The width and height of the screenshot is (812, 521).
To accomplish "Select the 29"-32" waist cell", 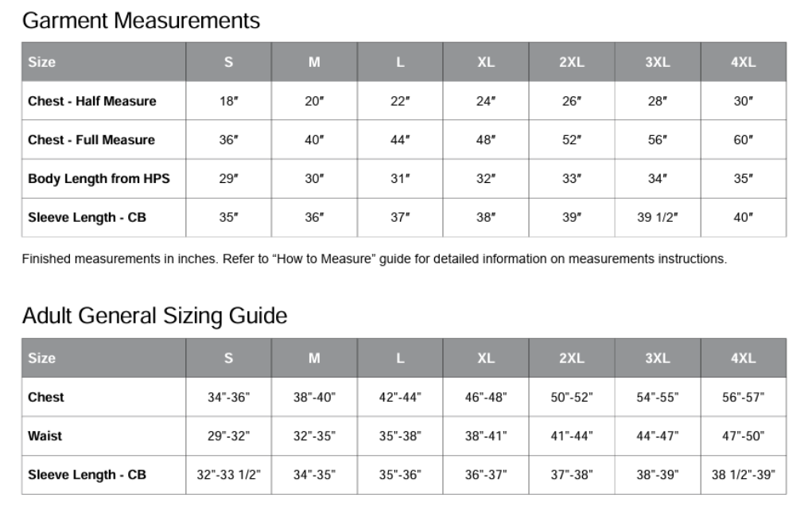I will pyautogui.click(x=228, y=436).
